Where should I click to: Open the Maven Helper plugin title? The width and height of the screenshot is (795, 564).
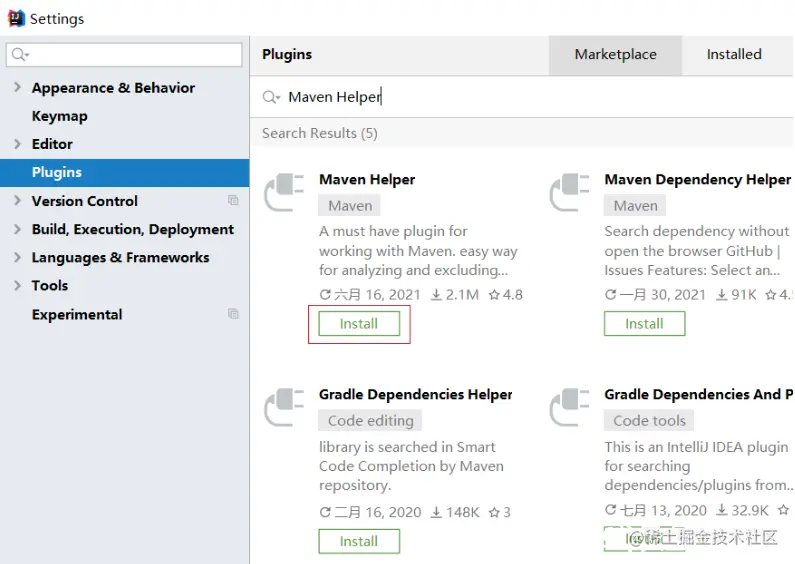click(x=367, y=180)
